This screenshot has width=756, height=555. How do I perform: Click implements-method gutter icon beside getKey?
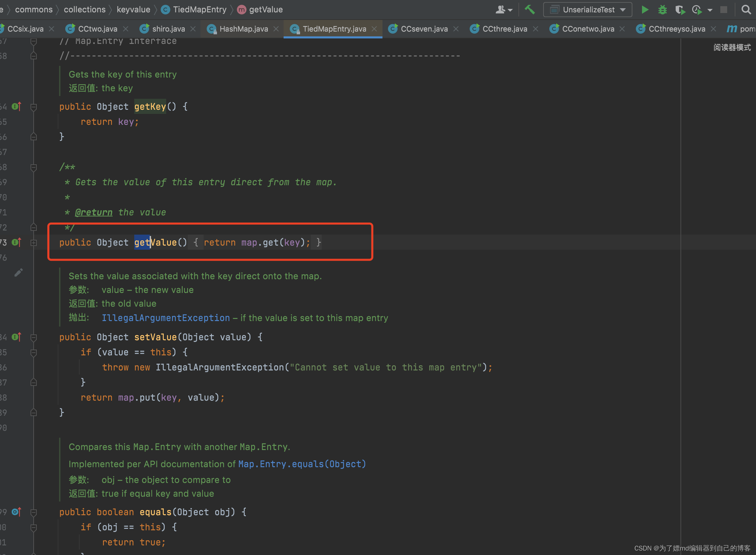pos(16,107)
